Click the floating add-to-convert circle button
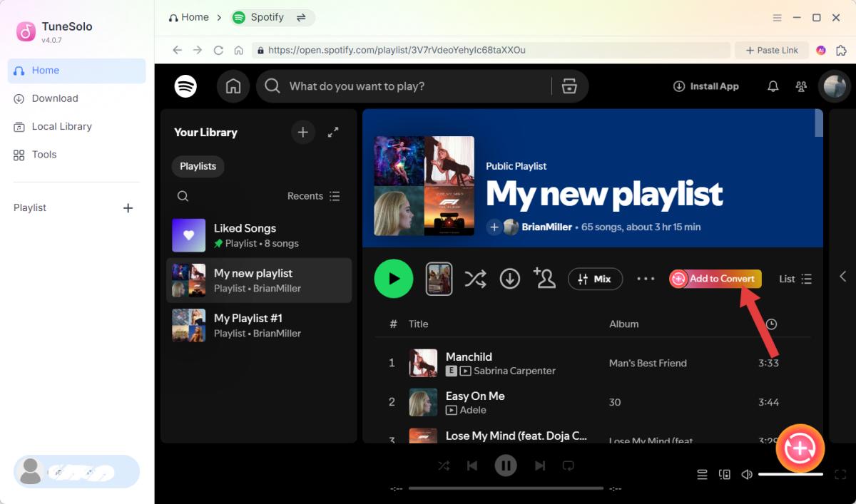 800,448
